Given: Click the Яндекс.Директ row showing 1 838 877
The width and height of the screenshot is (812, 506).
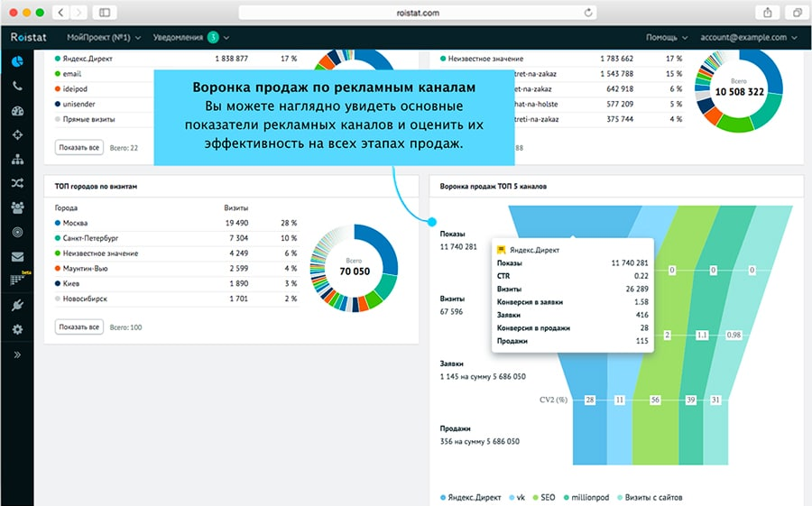Looking at the screenshot, I should pos(176,59).
